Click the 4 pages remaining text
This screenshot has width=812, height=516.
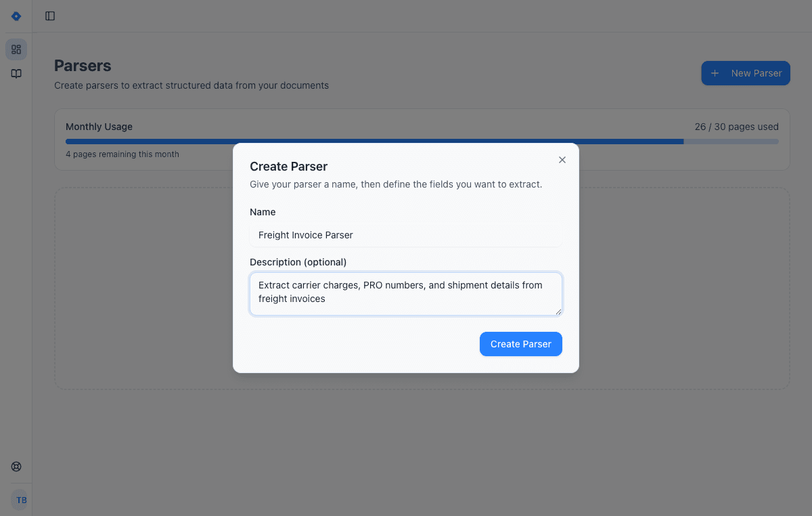(x=122, y=154)
